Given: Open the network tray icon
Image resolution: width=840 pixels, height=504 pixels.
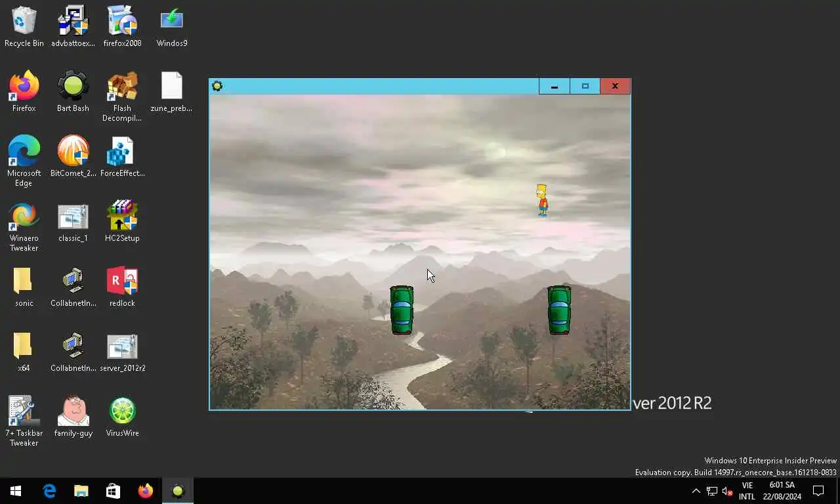Looking at the screenshot, I should (712, 491).
